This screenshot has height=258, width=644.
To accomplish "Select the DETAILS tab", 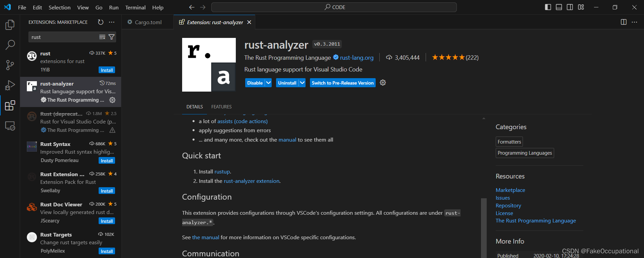I will click(x=195, y=107).
